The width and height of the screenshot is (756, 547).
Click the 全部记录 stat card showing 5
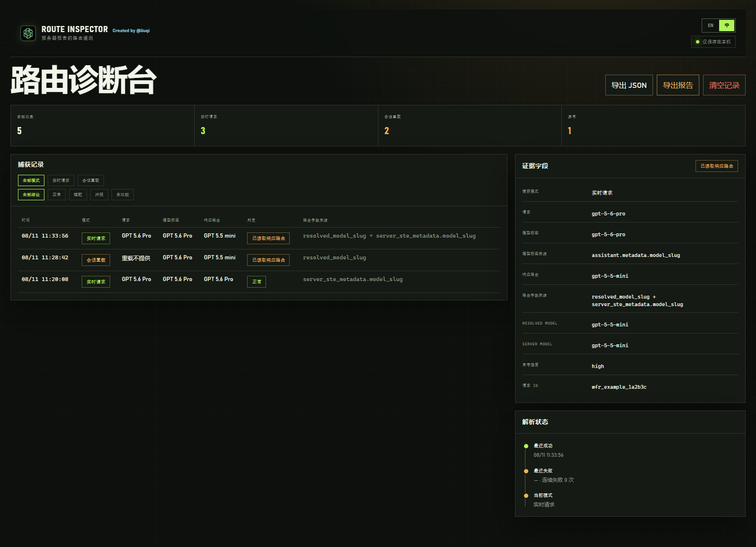click(x=103, y=126)
